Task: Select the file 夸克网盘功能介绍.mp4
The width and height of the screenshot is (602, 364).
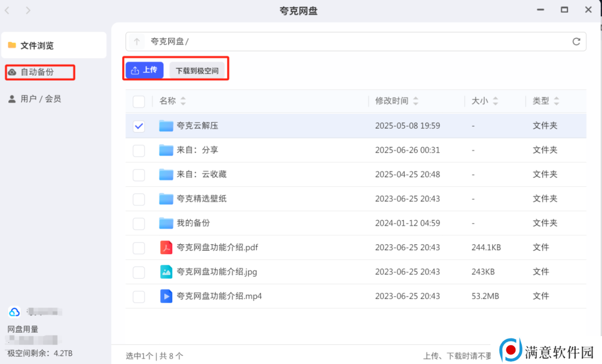Action: pyautogui.click(x=219, y=296)
